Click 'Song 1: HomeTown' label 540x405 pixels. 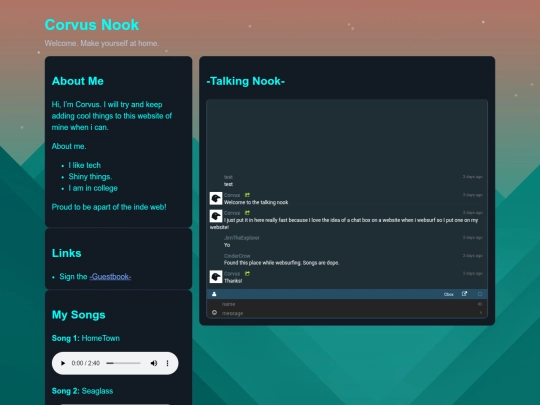point(86,338)
